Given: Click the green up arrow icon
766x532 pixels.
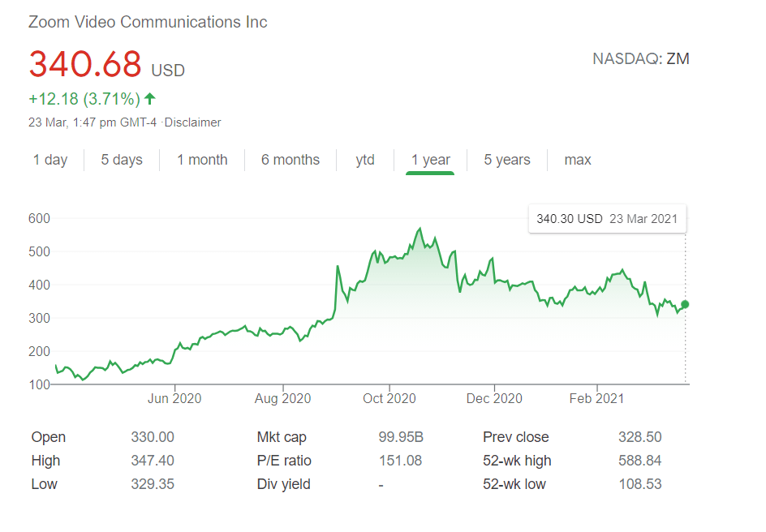Looking at the screenshot, I should coord(150,99).
